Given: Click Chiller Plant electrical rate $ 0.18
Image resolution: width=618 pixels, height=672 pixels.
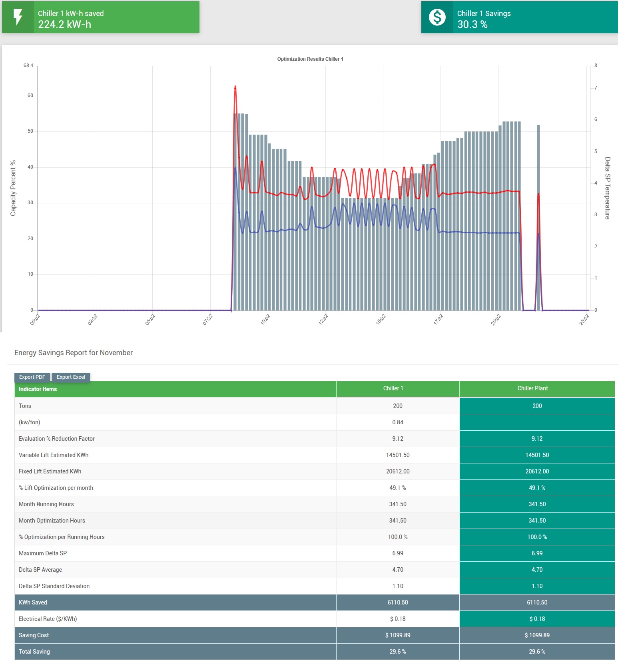Looking at the screenshot, I should [x=537, y=619].
